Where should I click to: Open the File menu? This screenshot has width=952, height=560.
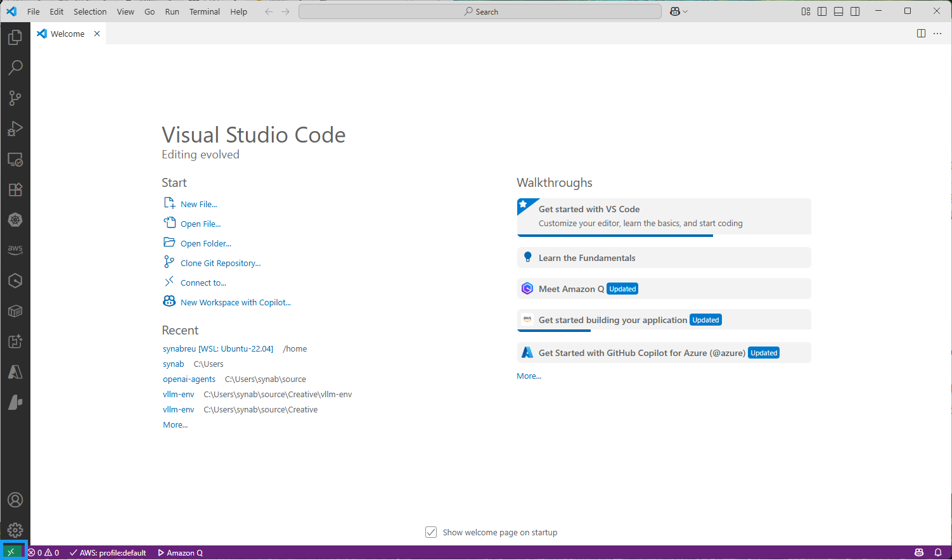[34, 11]
